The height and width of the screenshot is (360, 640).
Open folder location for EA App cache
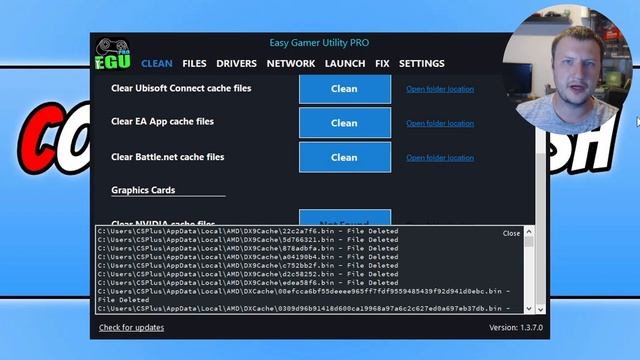440,123
